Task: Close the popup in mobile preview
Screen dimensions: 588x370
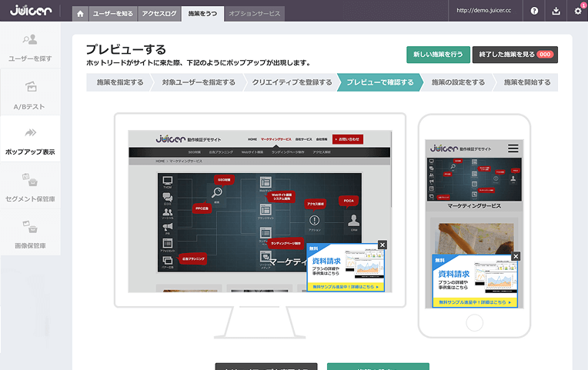Action: pos(516,256)
